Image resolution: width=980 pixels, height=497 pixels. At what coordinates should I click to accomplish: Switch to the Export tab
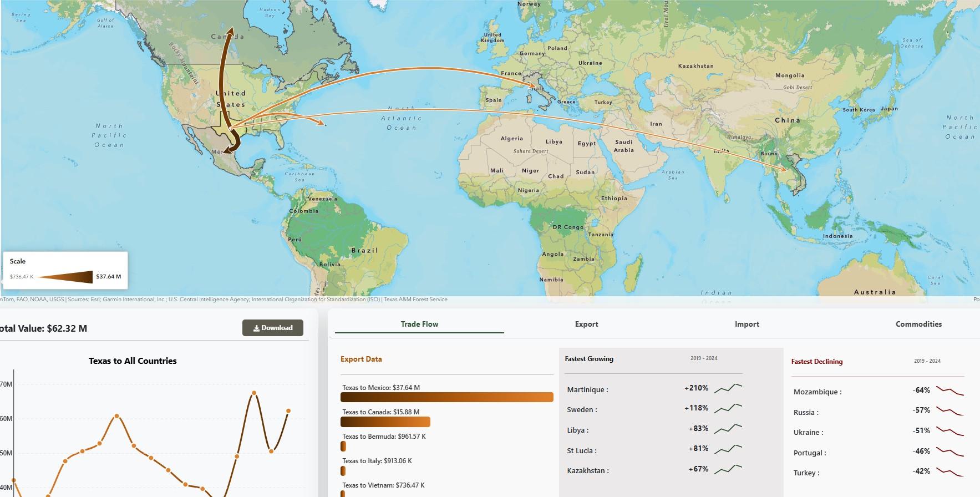point(586,324)
